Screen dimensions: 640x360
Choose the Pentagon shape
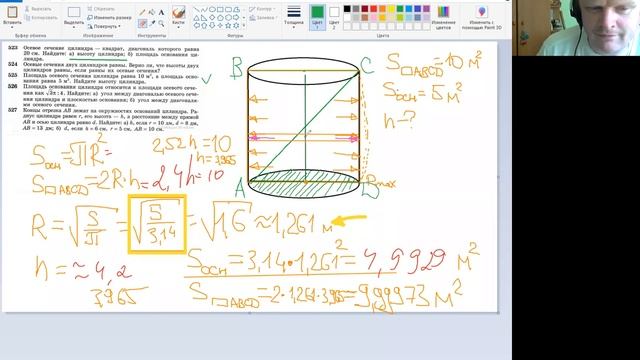pyautogui.click(x=220, y=18)
